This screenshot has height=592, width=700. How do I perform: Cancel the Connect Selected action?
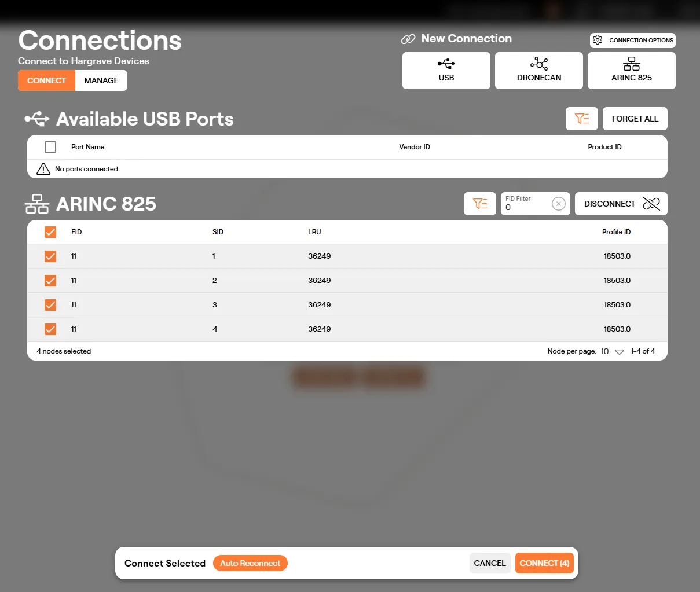tap(490, 563)
